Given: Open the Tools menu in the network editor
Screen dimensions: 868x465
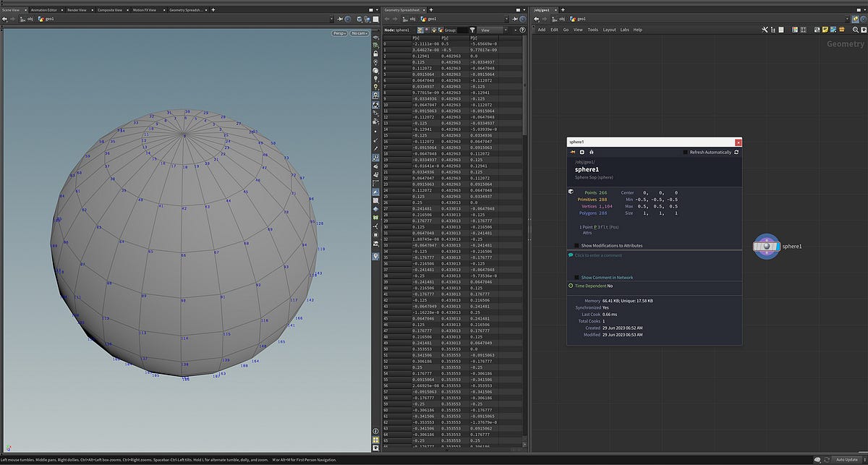Looking at the screenshot, I should pos(595,30).
